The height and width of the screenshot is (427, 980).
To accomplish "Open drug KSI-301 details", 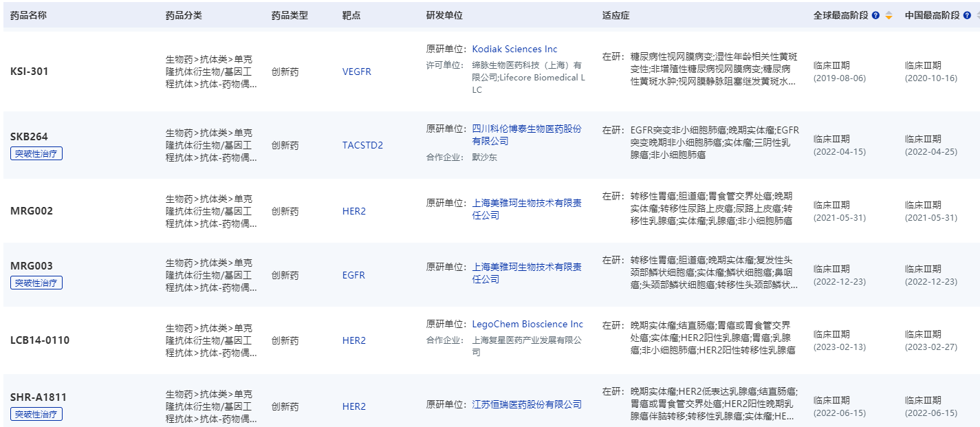I will tap(30, 71).
